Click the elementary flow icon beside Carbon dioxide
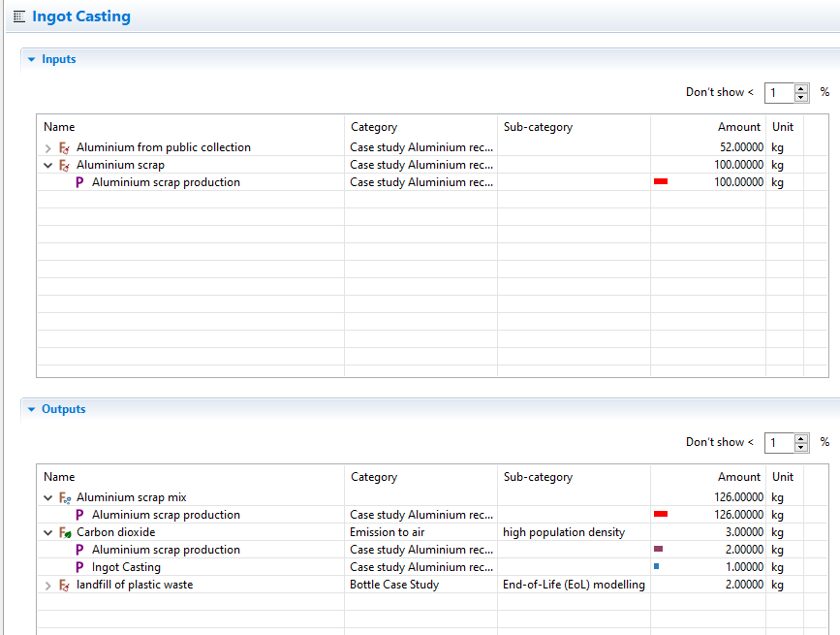The width and height of the screenshot is (840, 635). click(x=64, y=533)
